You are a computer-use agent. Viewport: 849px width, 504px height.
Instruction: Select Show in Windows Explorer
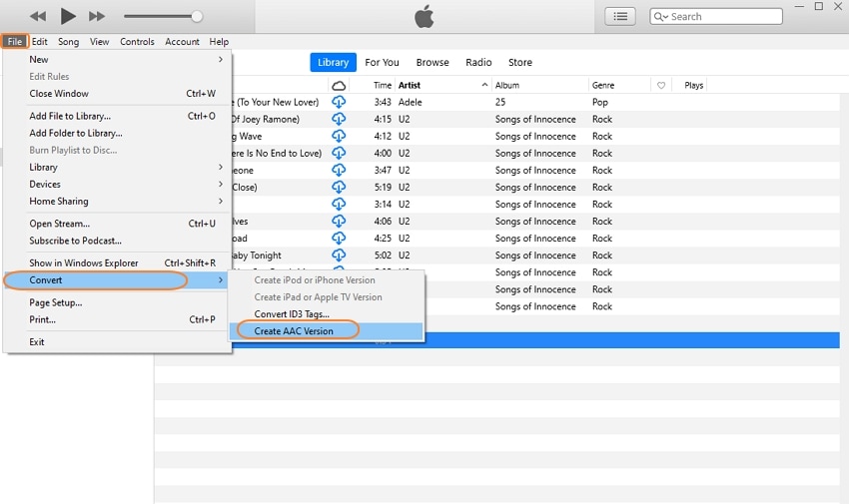[118, 262]
